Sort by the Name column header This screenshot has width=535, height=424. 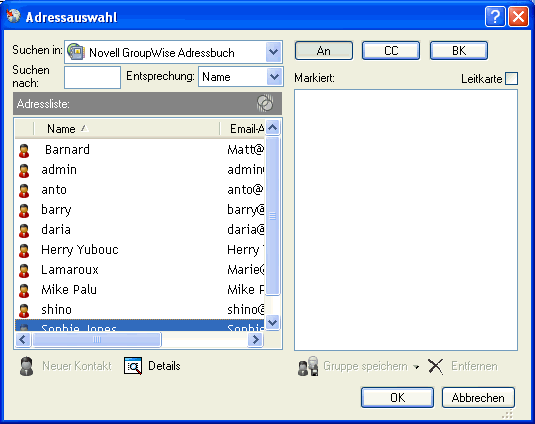click(126, 129)
